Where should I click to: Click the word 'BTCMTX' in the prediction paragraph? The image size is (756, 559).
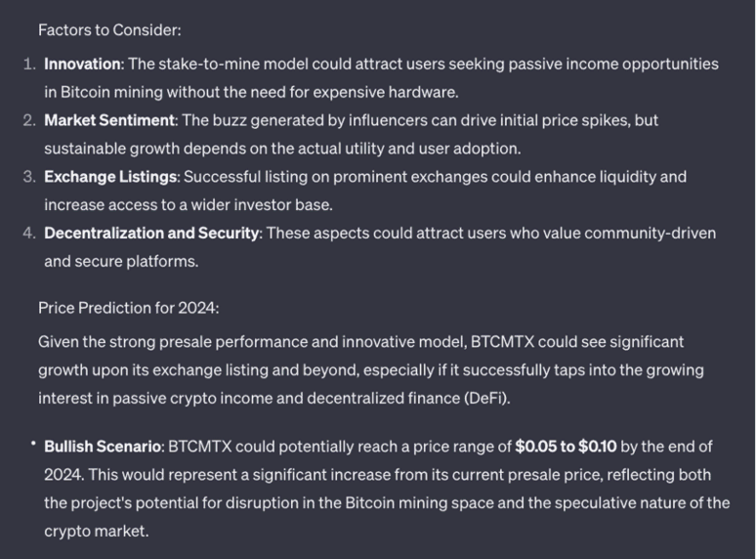(x=502, y=341)
